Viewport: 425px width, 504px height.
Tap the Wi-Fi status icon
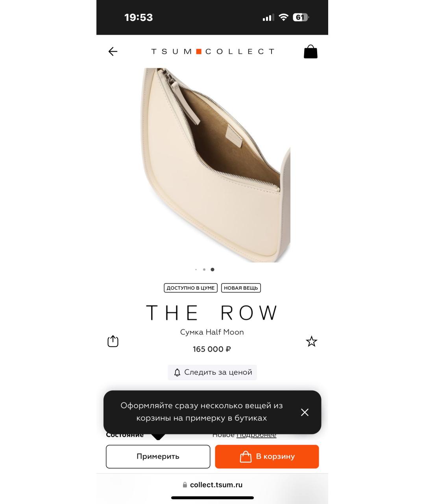click(x=283, y=17)
